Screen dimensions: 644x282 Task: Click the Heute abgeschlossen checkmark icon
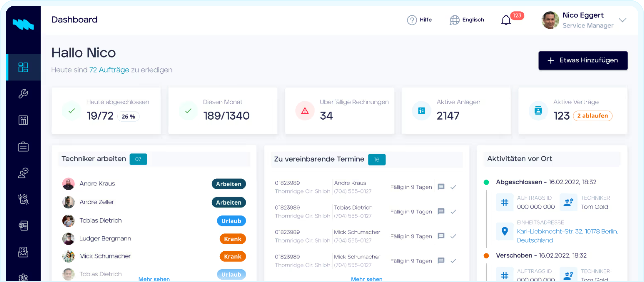click(x=72, y=111)
